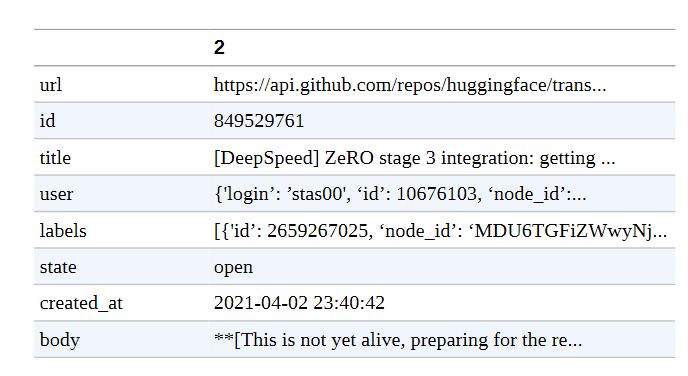The image size is (688, 376).
Task: Select the 'url' row label
Action: click(x=51, y=85)
